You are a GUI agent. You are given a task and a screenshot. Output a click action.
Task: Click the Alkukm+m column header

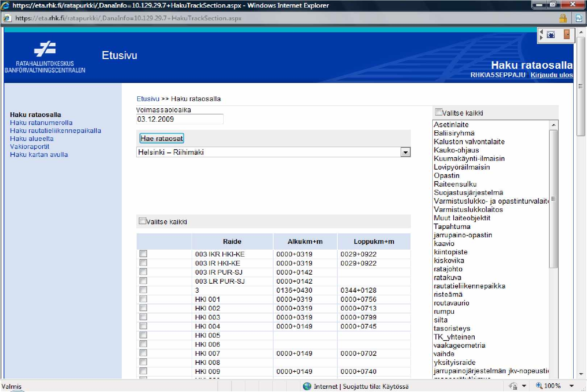coord(305,242)
